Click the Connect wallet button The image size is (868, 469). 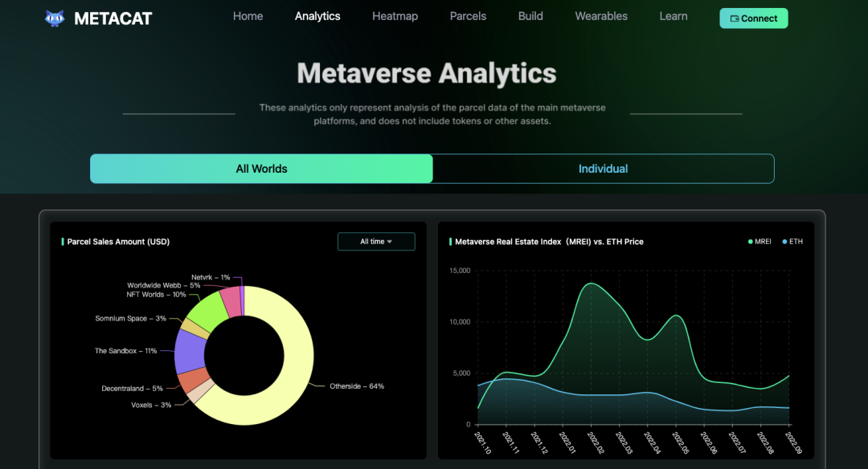tap(753, 18)
